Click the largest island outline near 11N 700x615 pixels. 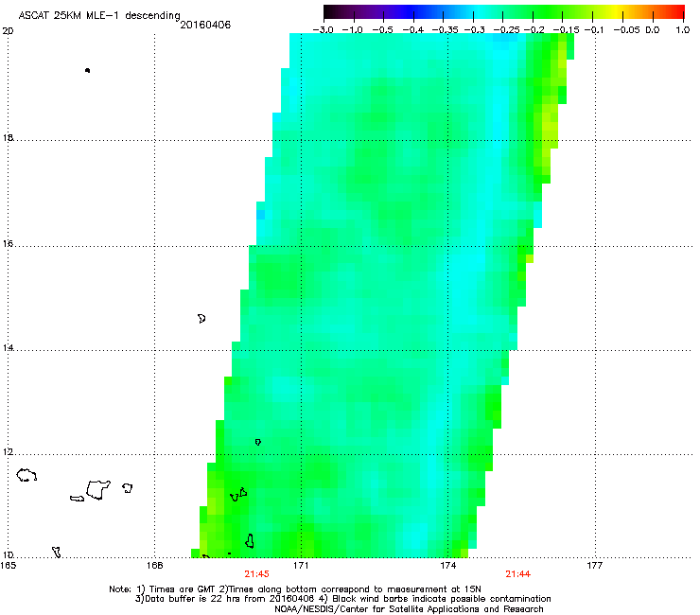coord(98,489)
